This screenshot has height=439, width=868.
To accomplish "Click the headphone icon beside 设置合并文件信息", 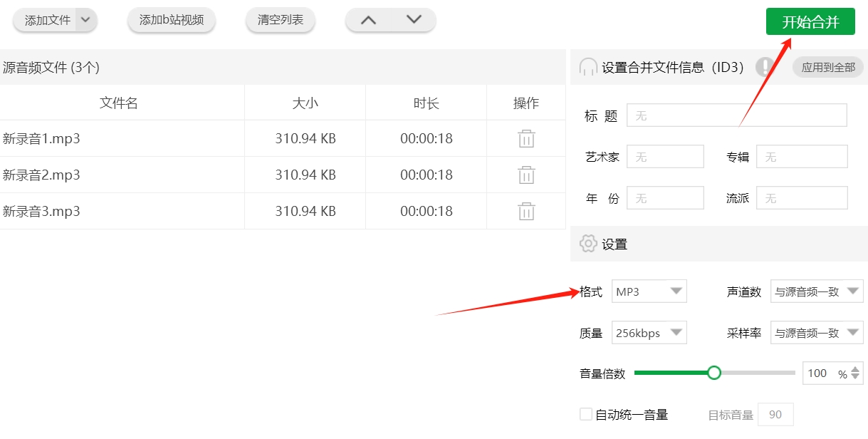I will point(588,67).
